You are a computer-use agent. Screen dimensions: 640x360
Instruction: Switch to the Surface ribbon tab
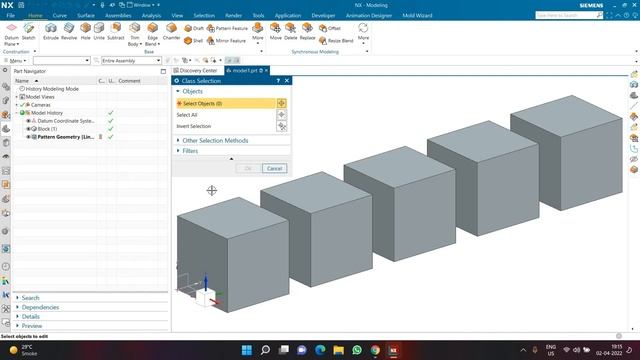[x=86, y=16]
